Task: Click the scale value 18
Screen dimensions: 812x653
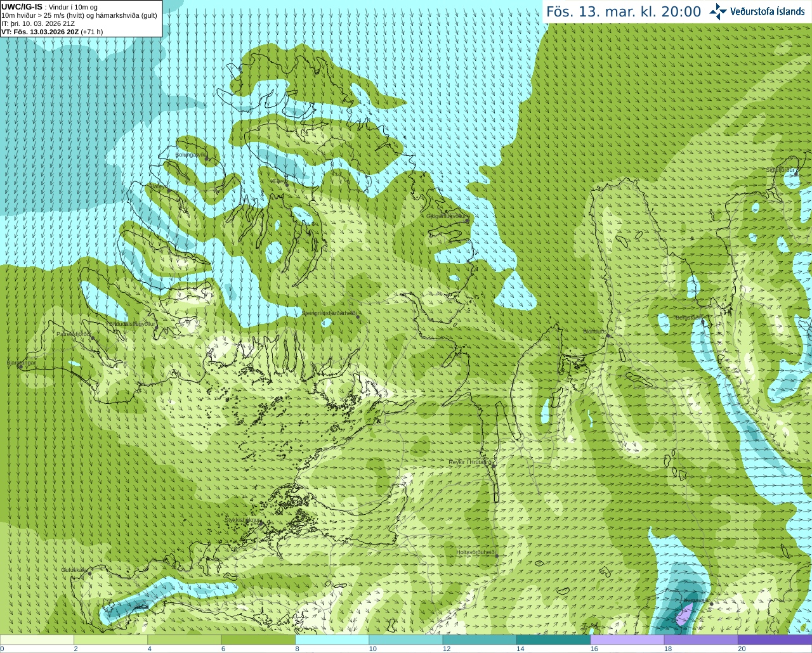Action: click(668, 649)
